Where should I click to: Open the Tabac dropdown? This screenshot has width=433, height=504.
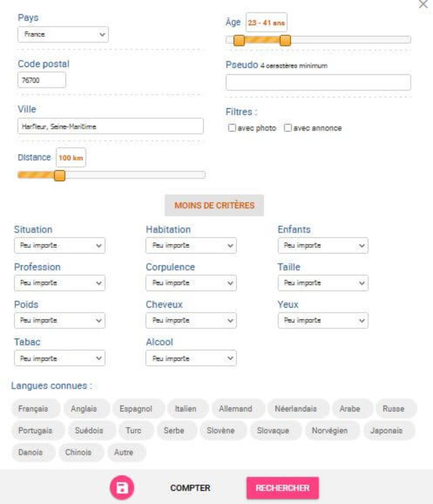pyautogui.click(x=59, y=358)
